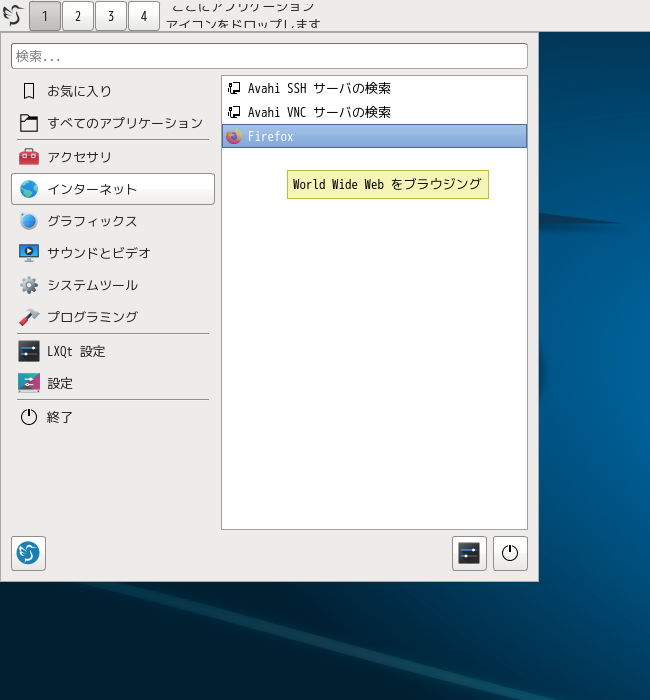Open the 設定 entry with pink-teal icon

point(112,383)
